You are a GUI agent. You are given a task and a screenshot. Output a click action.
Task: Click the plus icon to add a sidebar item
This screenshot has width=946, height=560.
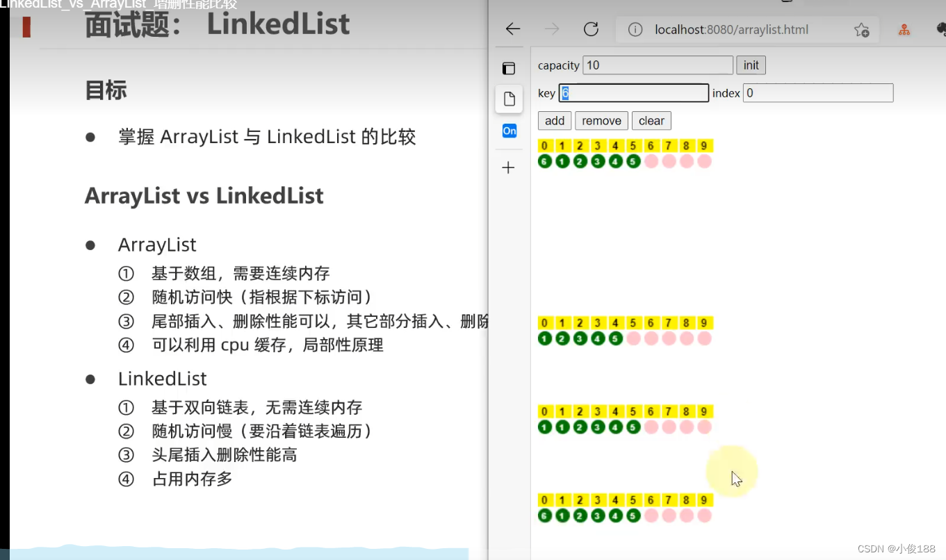[x=509, y=167]
